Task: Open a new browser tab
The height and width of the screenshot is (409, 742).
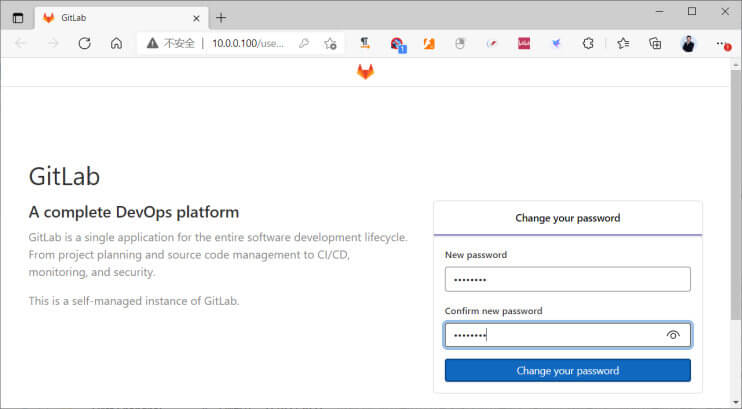Action: [x=221, y=18]
